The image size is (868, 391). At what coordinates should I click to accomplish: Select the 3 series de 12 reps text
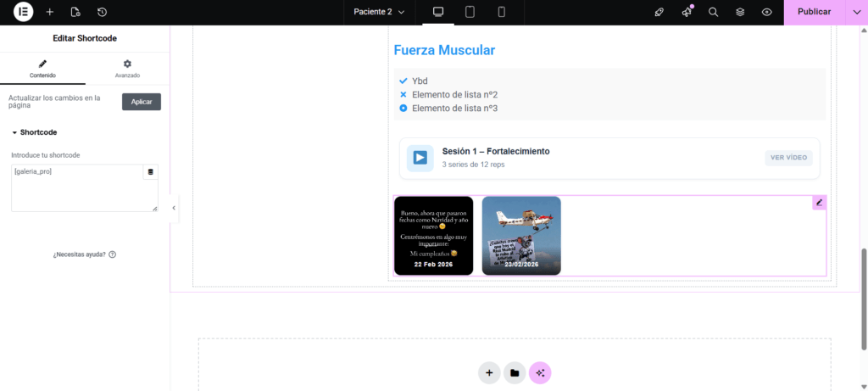pyautogui.click(x=473, y=165)
